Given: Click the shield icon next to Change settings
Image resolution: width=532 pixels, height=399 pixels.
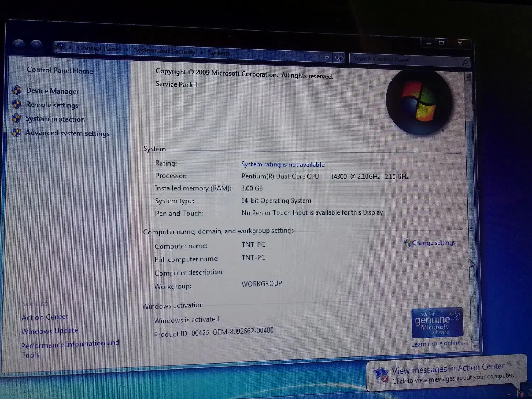Looking at the screenshot, I should coord(408,243).
